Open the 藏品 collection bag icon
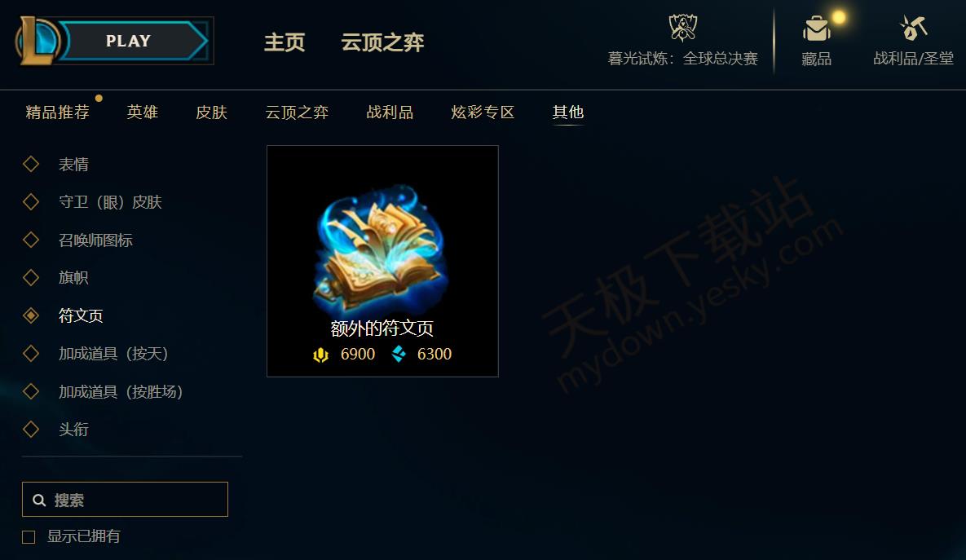Image resolution: width=966 pixels, height=560 pixels. tap(817, 29)
